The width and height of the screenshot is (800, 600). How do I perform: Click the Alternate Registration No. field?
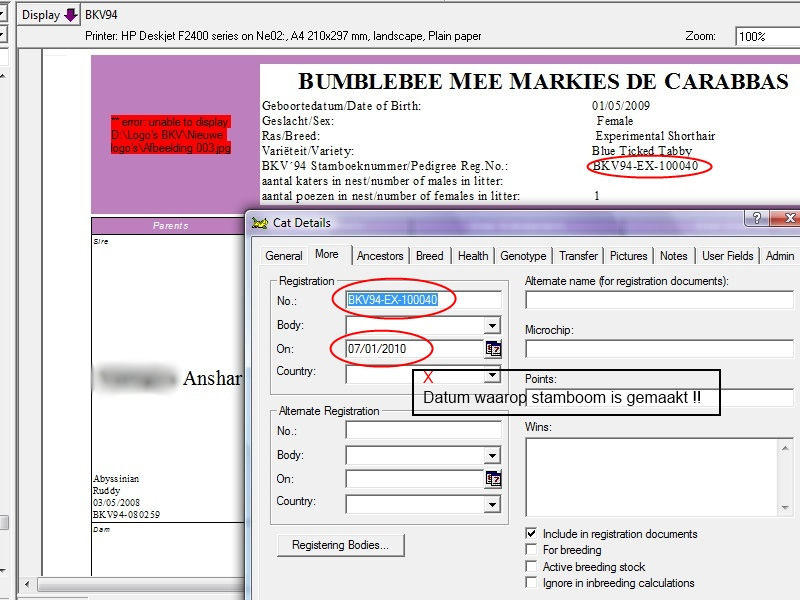423,430
